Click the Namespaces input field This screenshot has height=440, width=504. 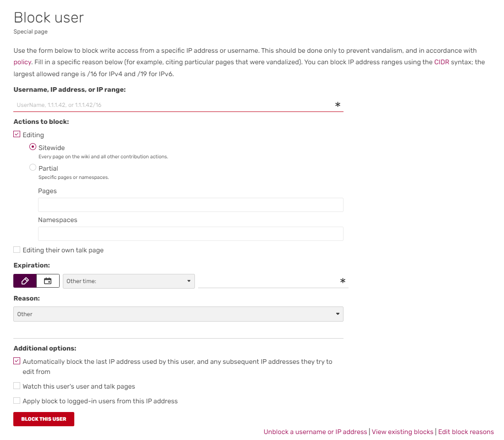tap(190, 234)
